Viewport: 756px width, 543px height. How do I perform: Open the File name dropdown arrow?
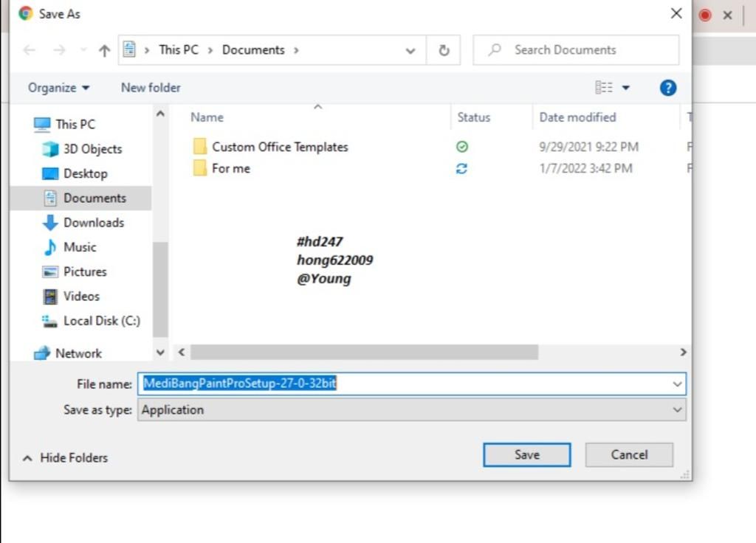[677, 384]
